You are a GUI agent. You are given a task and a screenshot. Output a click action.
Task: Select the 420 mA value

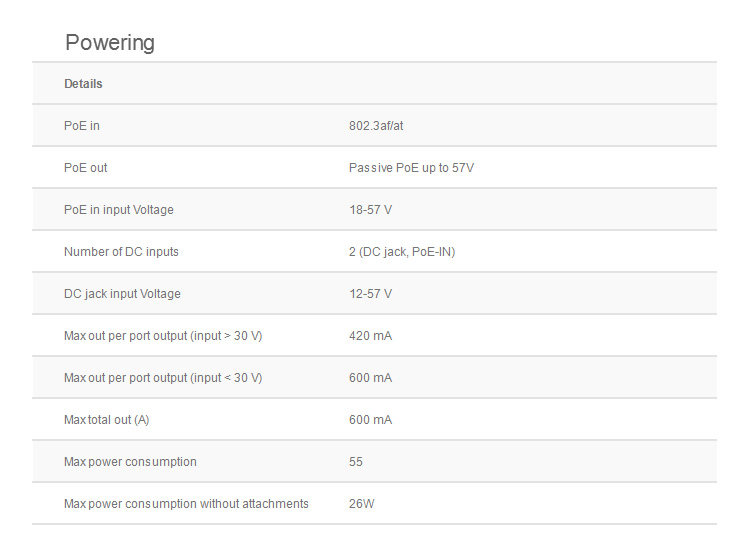(370, 336)
